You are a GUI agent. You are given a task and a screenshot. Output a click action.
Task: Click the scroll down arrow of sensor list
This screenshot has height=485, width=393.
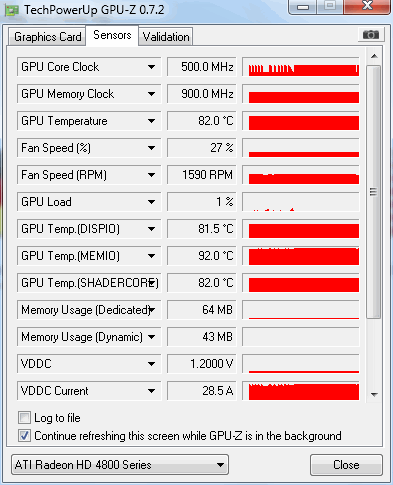[x=374, y=395]
